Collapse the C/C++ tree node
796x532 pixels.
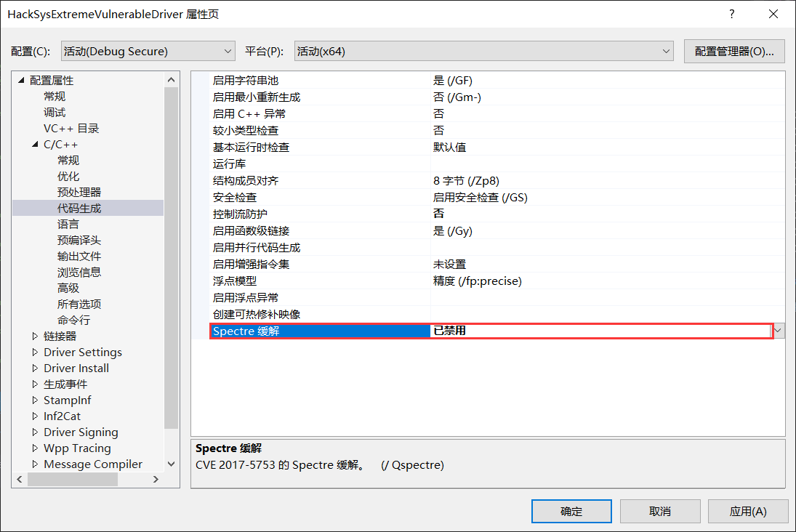point(36,145)
